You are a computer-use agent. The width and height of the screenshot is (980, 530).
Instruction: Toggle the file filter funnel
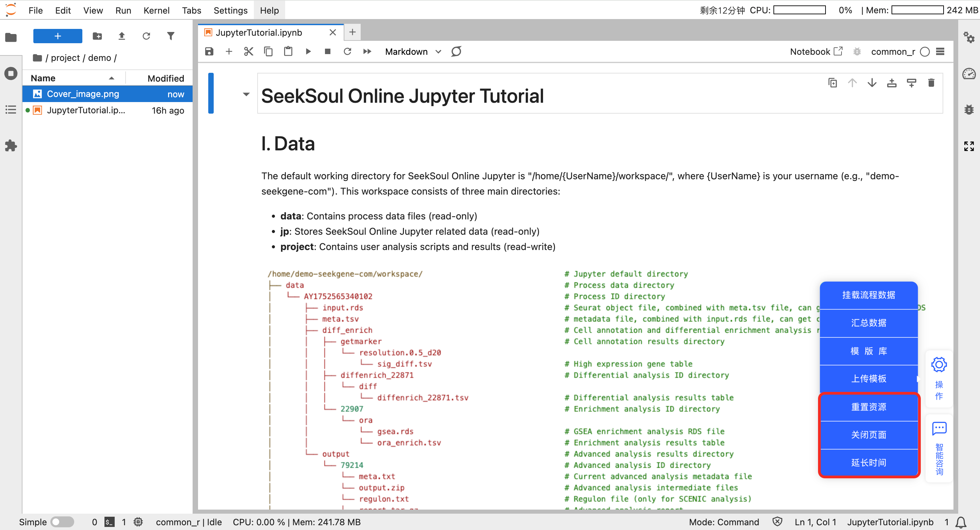171,36
